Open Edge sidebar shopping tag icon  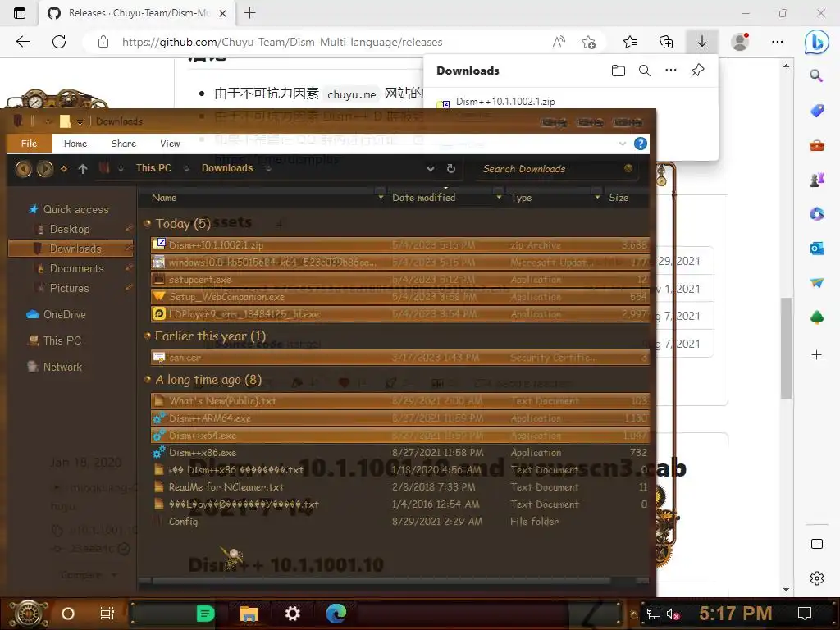(x=816, y=111)
